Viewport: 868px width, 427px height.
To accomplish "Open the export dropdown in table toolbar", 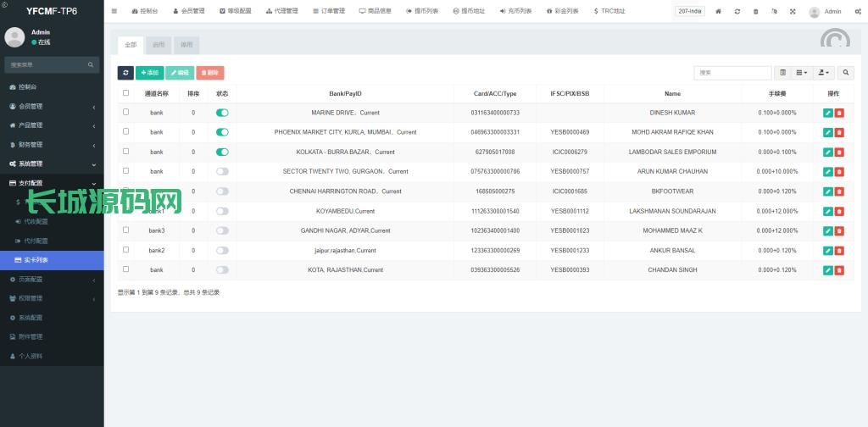I will 824,73.
